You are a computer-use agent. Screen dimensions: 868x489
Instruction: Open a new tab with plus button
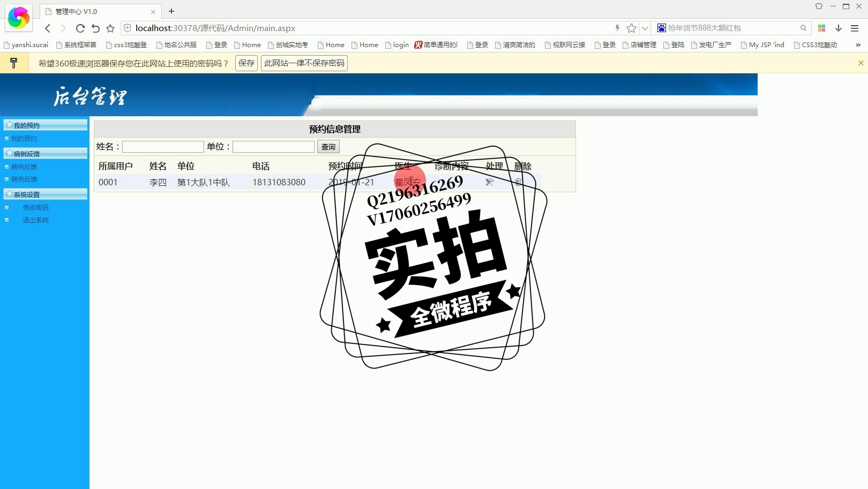click(x=171, y=11)
